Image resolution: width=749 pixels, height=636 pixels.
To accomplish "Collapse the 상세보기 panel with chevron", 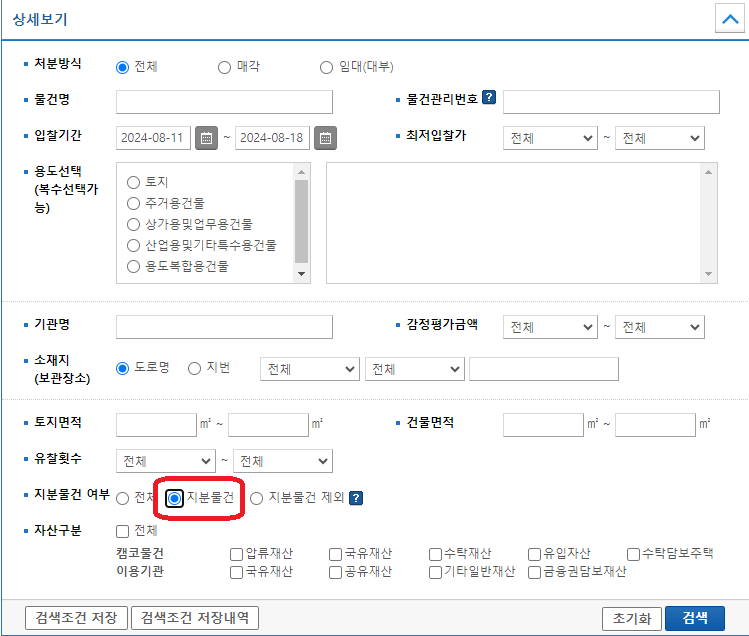I will [x=730, y=19].
